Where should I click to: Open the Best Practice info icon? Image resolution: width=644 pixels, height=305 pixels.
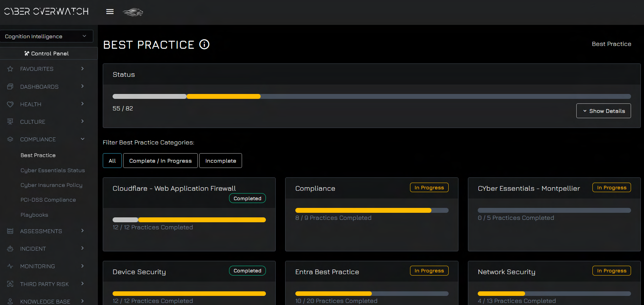pos(204,45)
